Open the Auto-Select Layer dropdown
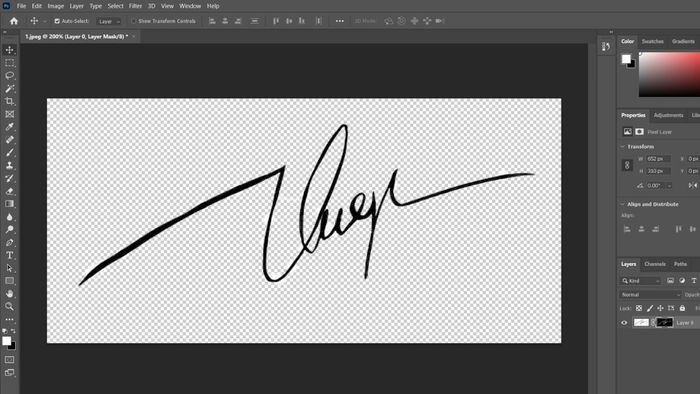Viewport: 700px width, 394px height. click(x=109, y=21)
